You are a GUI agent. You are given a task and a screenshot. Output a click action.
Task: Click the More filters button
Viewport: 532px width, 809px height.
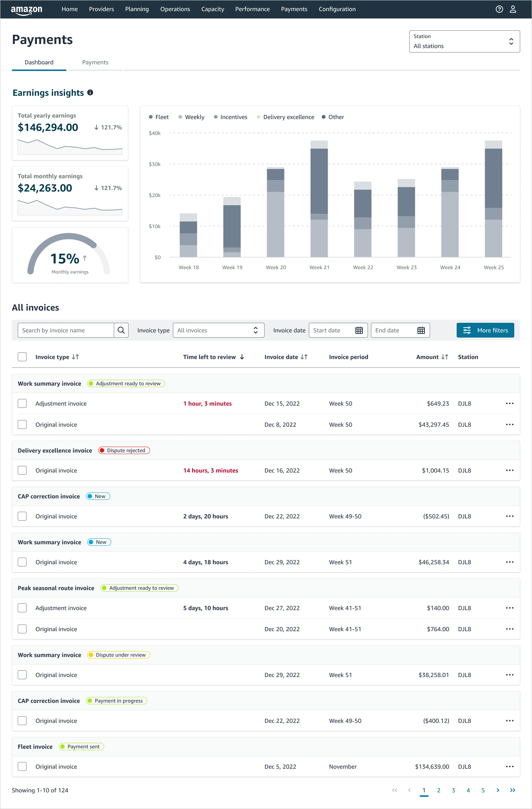click(x=485, y=330)
